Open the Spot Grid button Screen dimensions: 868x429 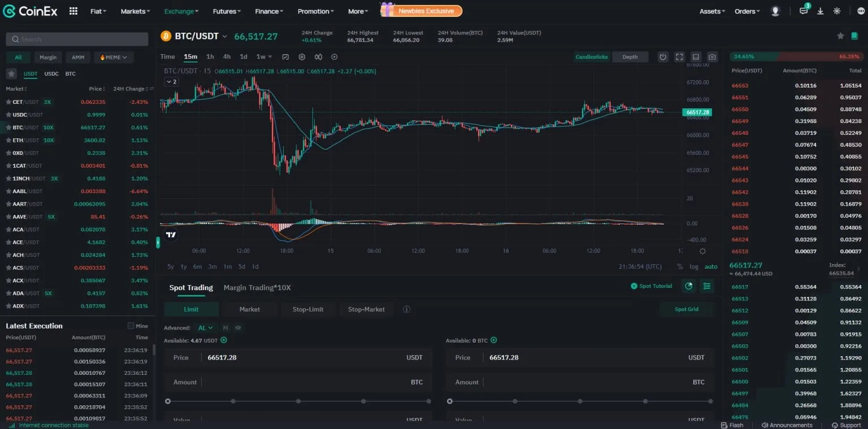687,309
